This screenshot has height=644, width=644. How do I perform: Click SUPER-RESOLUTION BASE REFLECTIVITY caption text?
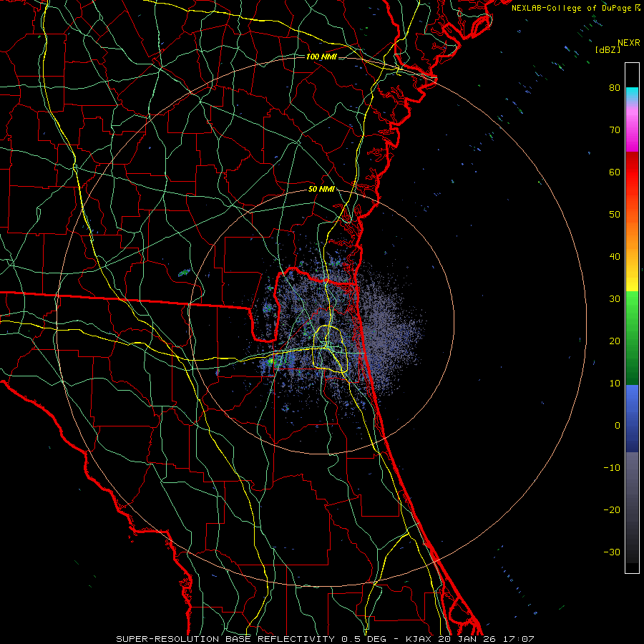225,639
